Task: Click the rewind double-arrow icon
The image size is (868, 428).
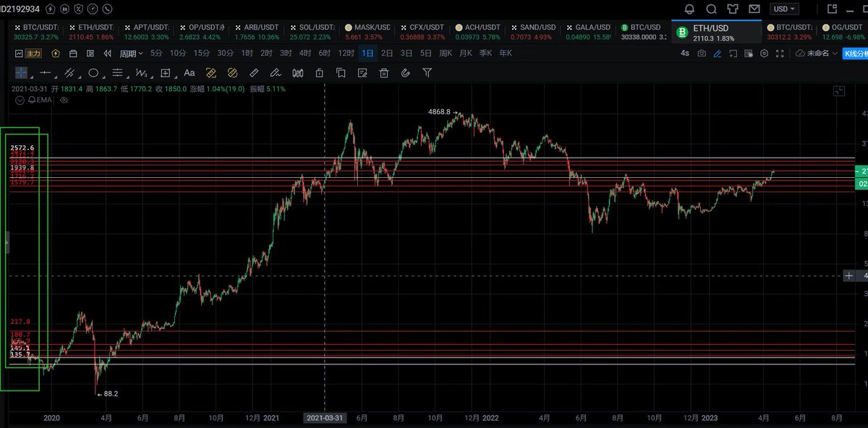Action: click(107, 54)
